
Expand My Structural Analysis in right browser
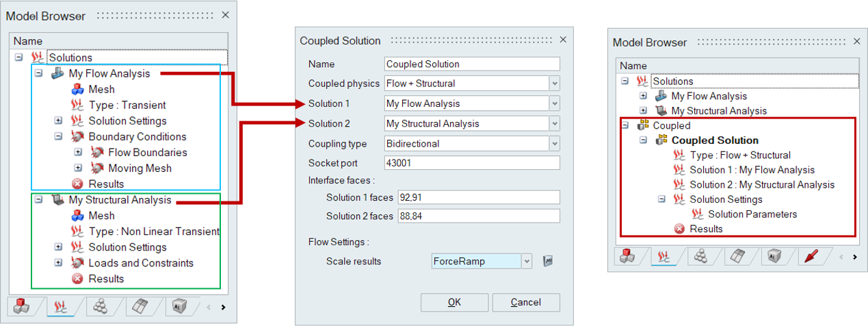tap(643, 111)
